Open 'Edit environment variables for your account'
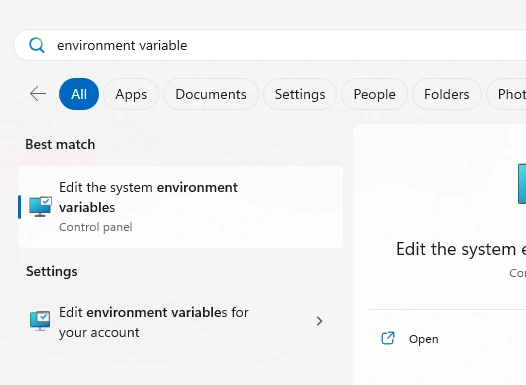 180,322
